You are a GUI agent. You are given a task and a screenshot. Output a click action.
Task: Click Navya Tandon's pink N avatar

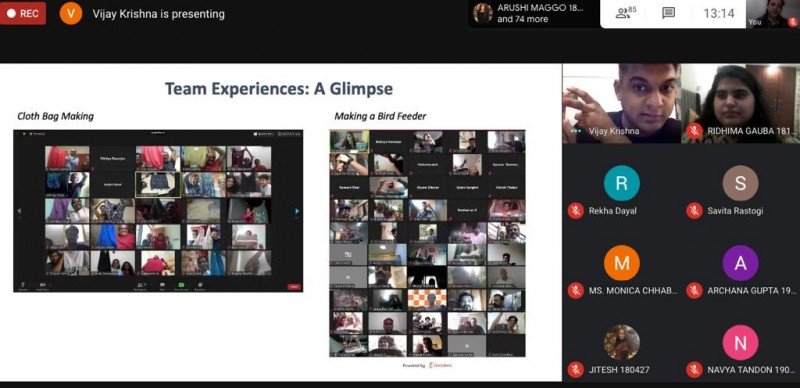(x=740, y=343)
